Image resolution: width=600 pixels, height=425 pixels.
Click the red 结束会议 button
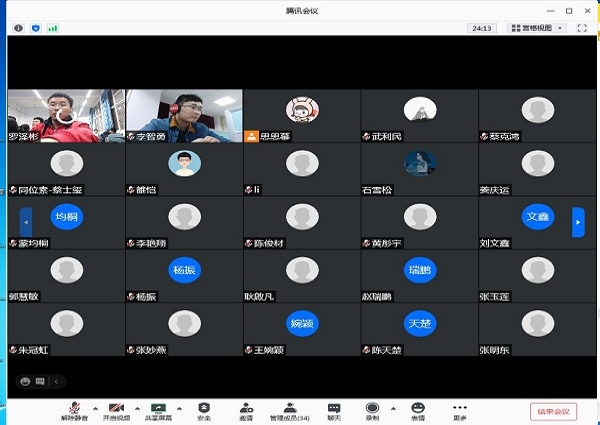(x=553, y=411)
